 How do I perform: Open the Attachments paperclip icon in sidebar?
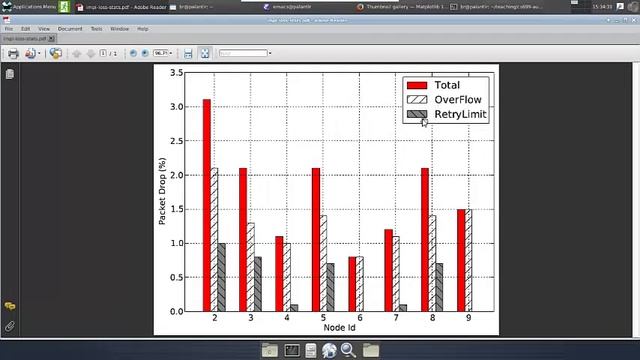tap(10, 326)
